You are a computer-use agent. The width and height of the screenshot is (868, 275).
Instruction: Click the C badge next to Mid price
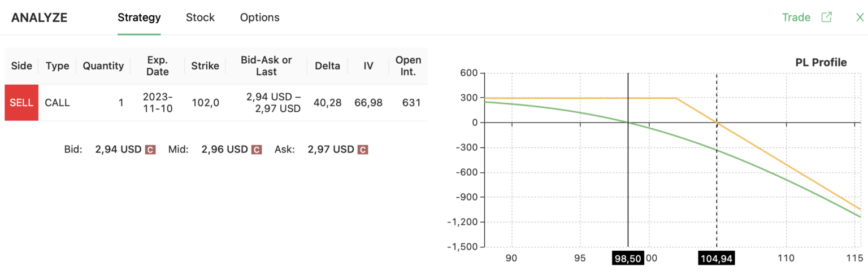(257, 150)
